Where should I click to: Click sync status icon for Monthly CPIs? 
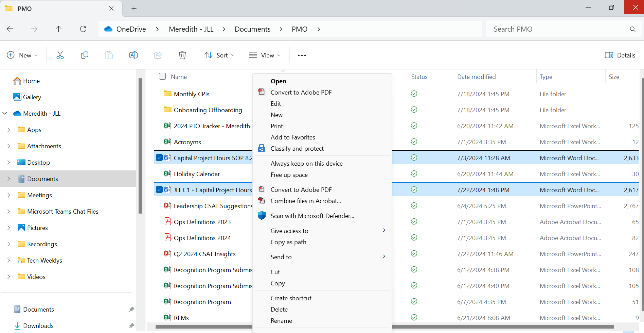click(x=414, y=94)
